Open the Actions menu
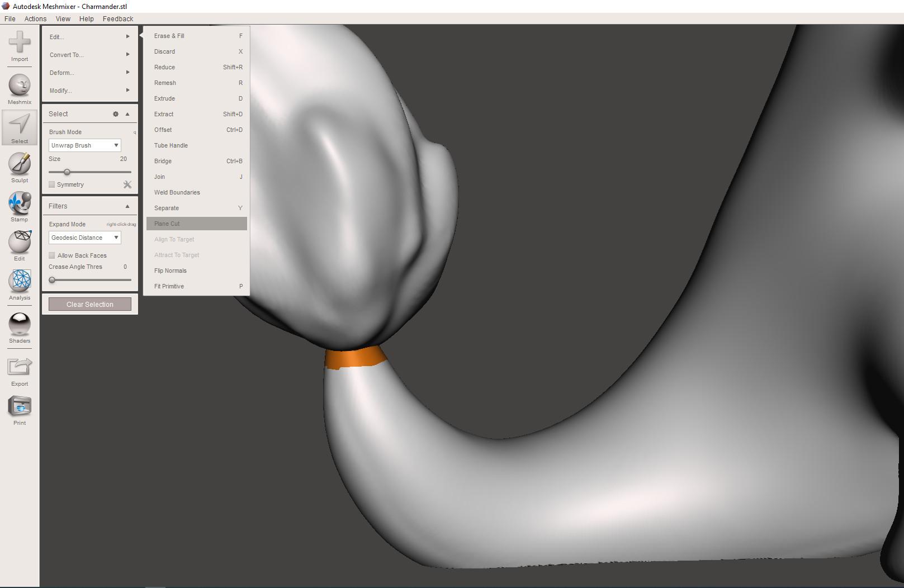 35,18
